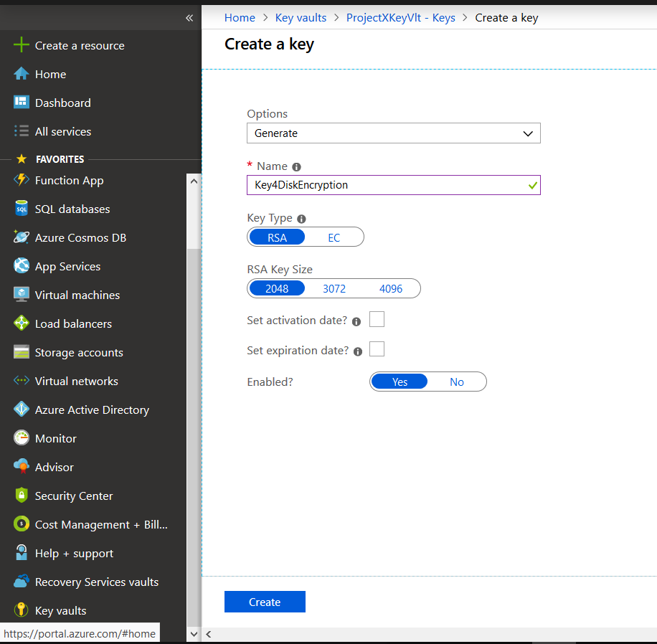Set Enabled to Yes
657x644 pixels.
tap(400, 382)
